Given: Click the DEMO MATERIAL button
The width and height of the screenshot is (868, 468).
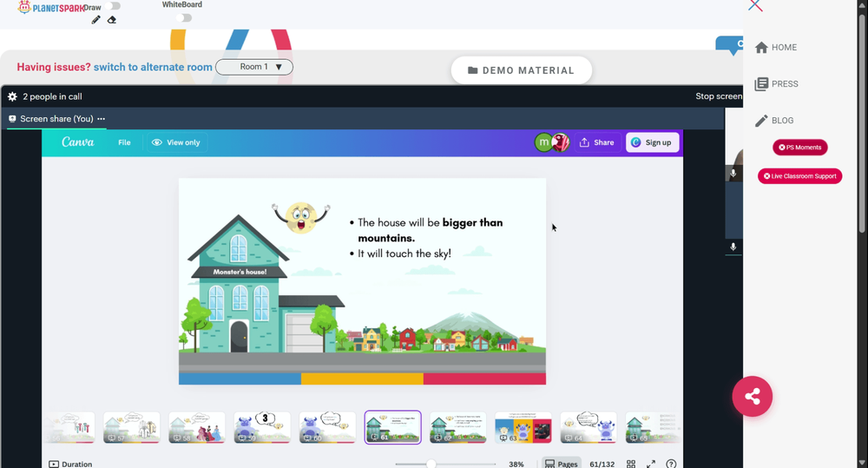Looking at the screenshot, I should tap(521, 70).
